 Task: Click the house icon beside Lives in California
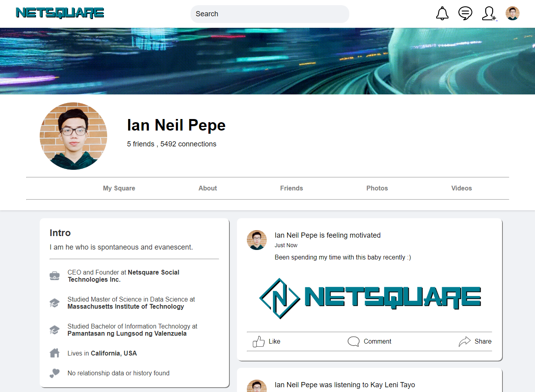pos(55,353)
